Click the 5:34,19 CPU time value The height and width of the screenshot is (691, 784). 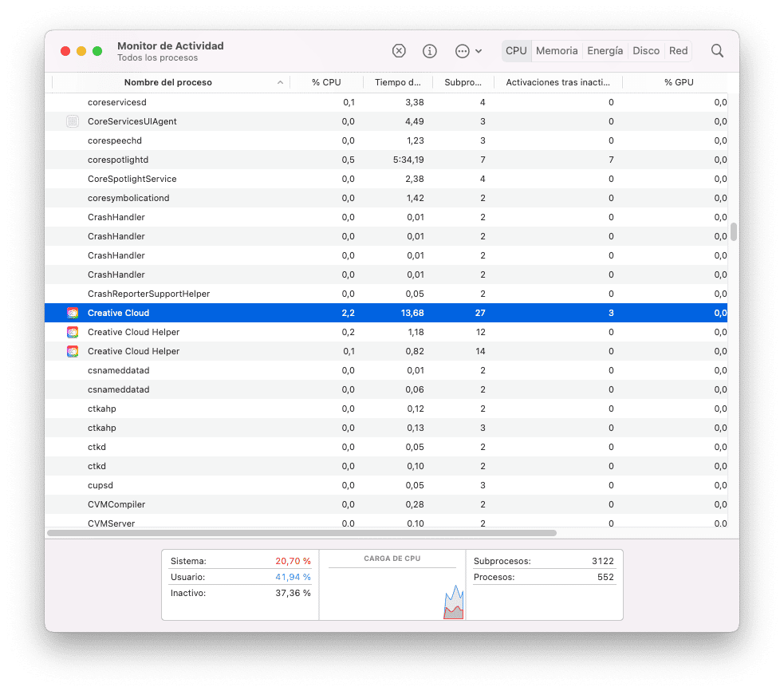click(x=408, y=160)
